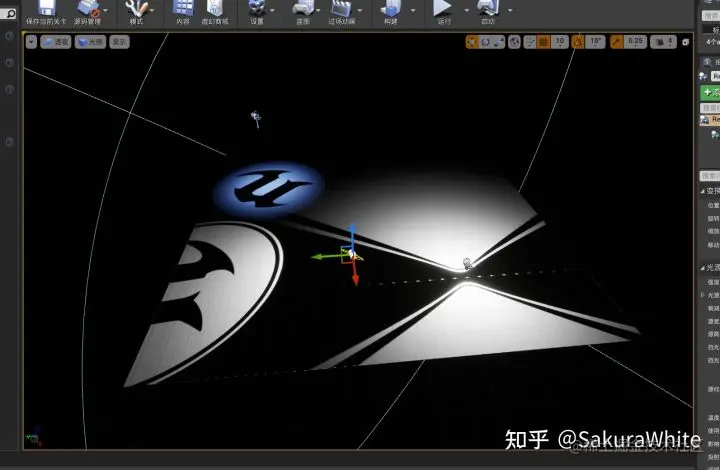Open the Show (显示) viewport menu
This screenshot has width=720, height=470.
119,42
